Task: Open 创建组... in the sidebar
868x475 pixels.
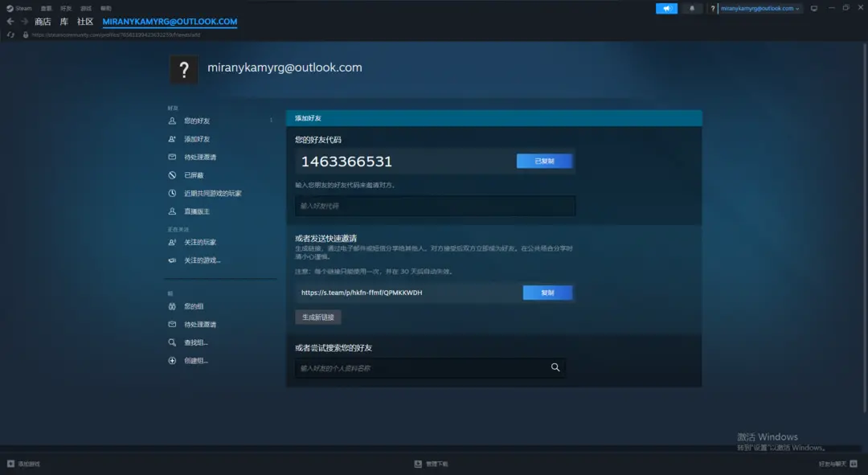Action: click(196, 360)
